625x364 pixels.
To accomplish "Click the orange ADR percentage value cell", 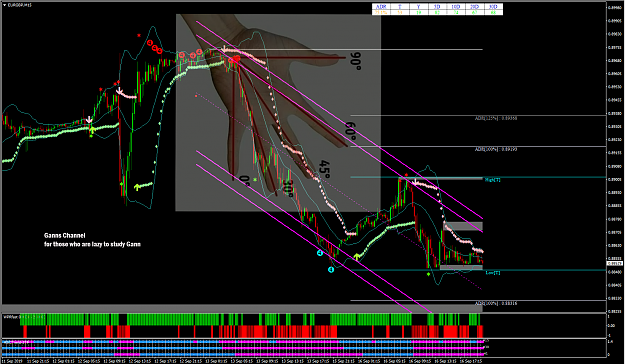I will 381,12.
